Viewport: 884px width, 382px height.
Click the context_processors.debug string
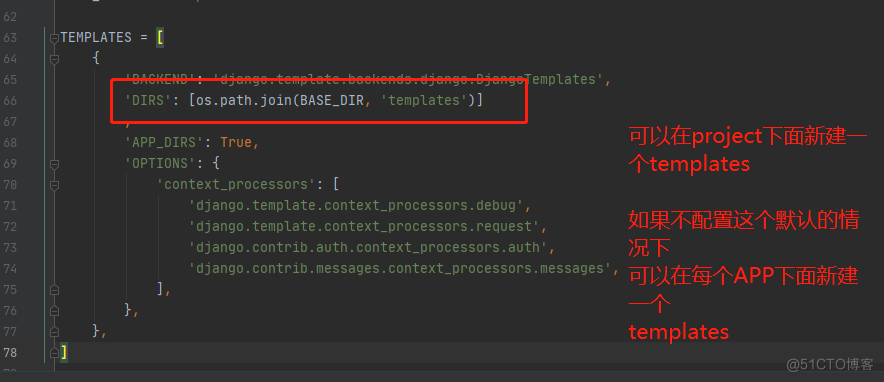[x=357, y=206]
